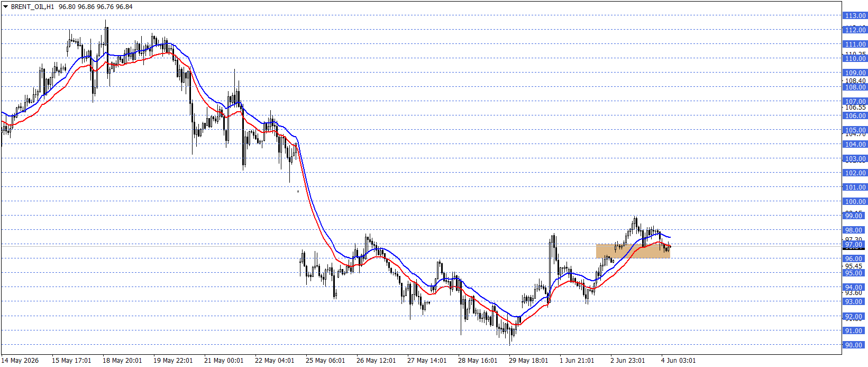
Task: Click the 18 May 20:01 time label
Action: click(x=122, y=361)
